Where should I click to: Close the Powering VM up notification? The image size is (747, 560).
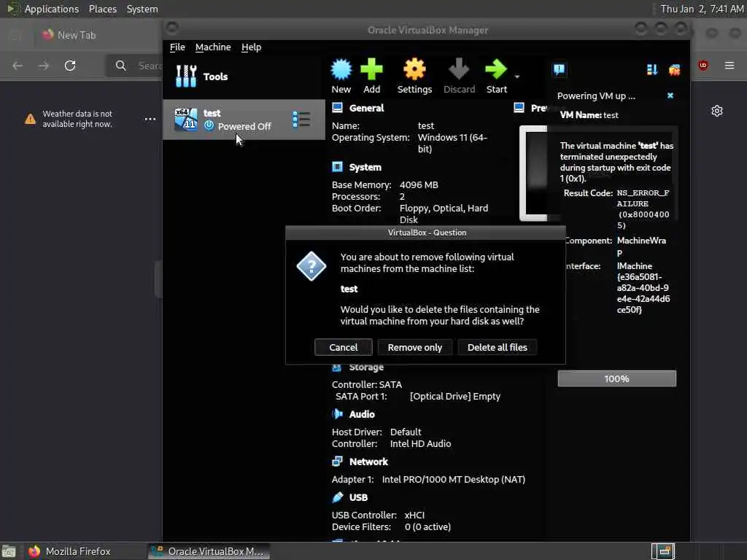tap(670, 96)
